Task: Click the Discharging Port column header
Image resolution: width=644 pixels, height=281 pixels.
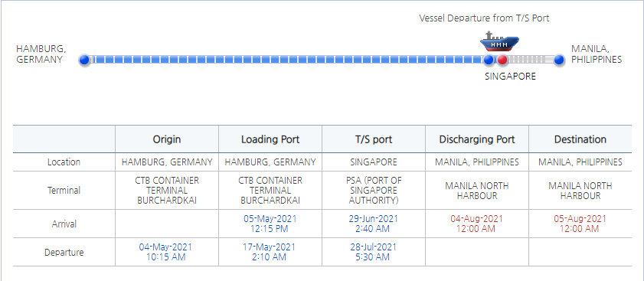Action: click(x=477, y=139)
